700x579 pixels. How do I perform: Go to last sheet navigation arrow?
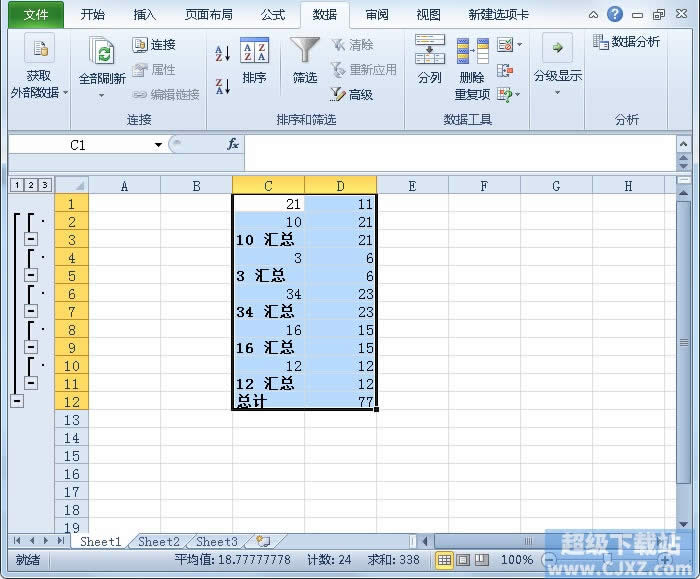click(x=61, y=541)
